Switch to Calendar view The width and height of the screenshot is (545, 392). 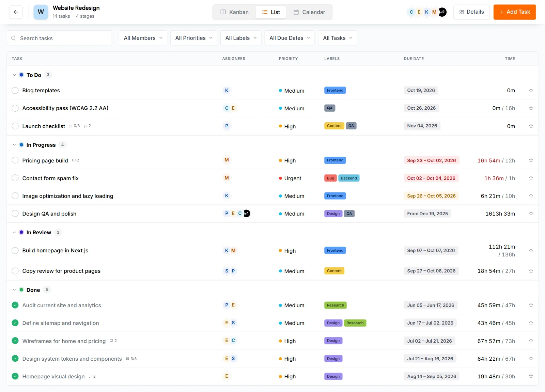(x=309, y=12)
